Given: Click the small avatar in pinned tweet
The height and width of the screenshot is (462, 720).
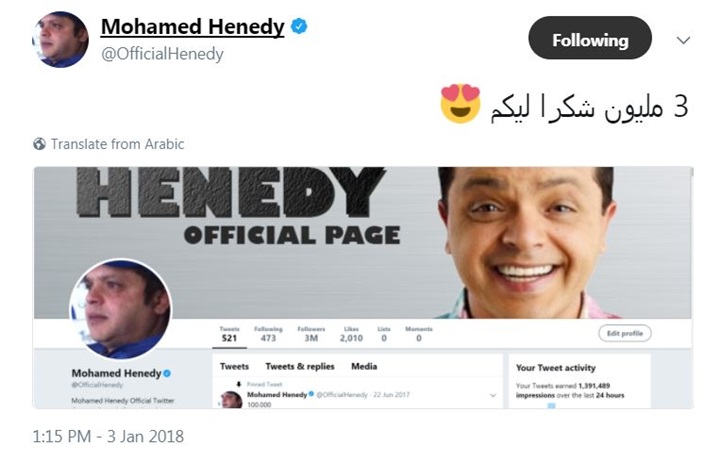Looking at the screenshot, I should pyautogui.click(x=231, y=400).
